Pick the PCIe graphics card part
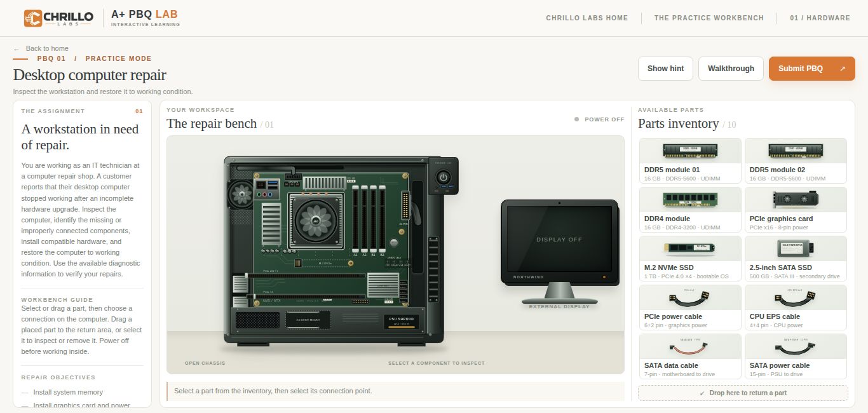Viewport: 868px width, 413px height. coord(796,210)
